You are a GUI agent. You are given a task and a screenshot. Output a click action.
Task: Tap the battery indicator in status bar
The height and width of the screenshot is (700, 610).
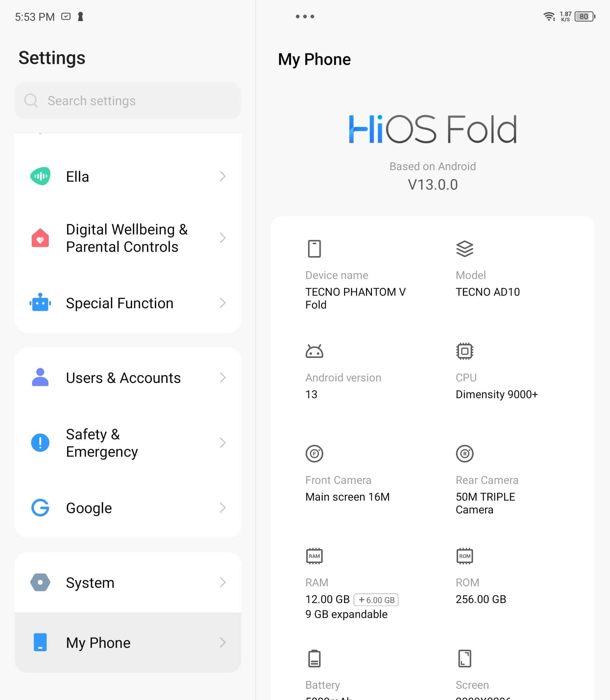tap(585, 16)
